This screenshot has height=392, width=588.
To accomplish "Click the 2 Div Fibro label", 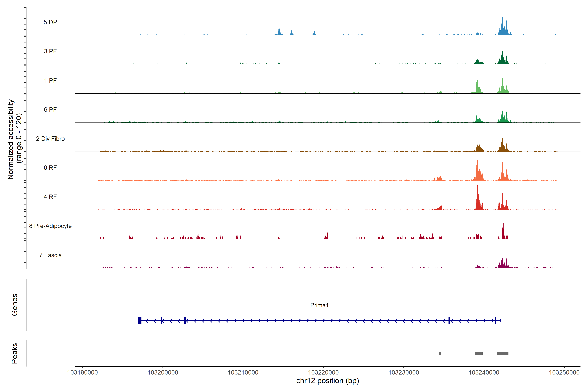I will click(x=50, y=139).
